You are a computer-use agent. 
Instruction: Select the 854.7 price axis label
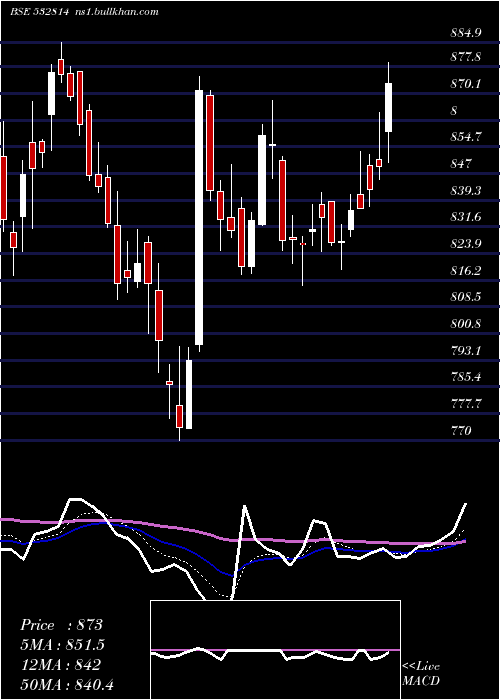466,137
